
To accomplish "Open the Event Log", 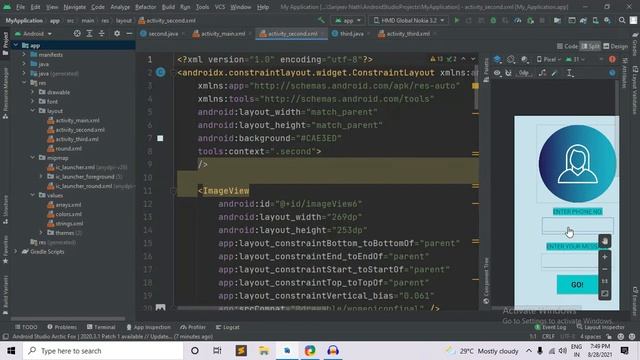I will tap(551, 327).
